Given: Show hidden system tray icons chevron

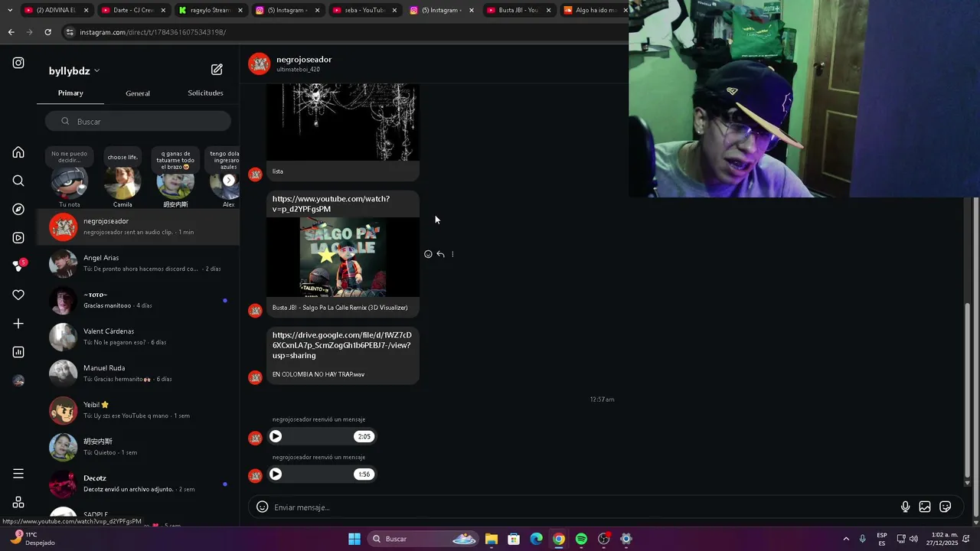Looking at the screenshot, I should point(846,539).
